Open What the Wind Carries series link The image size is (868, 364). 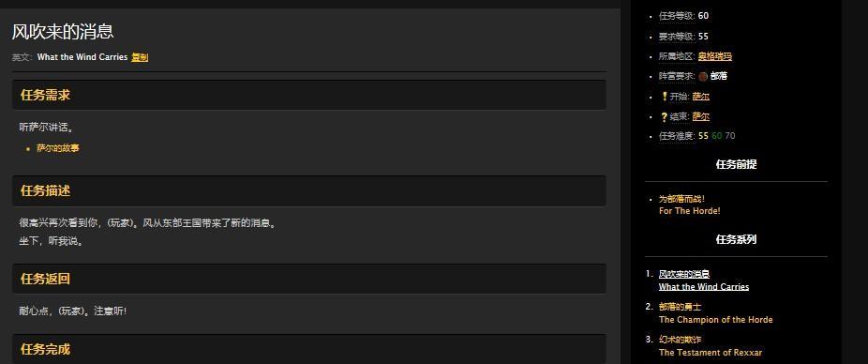tap(704, 287)
